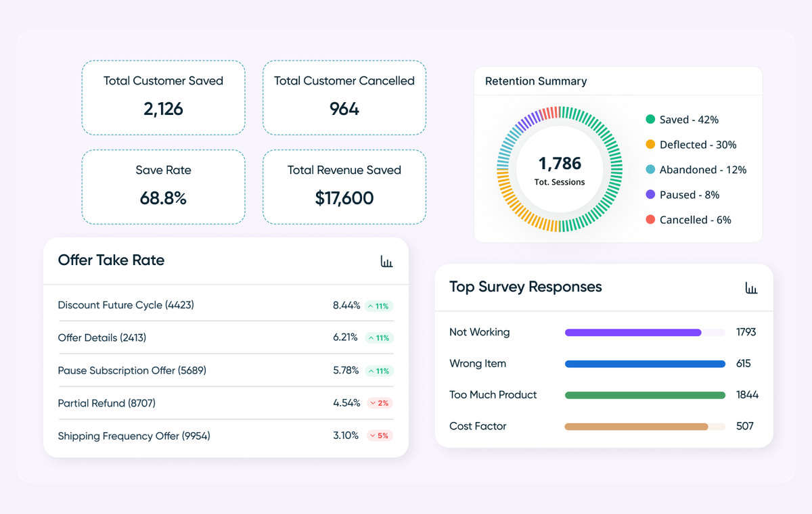
Task: Click the 3.10% take rate value
Action: click(x=346, y=436)
